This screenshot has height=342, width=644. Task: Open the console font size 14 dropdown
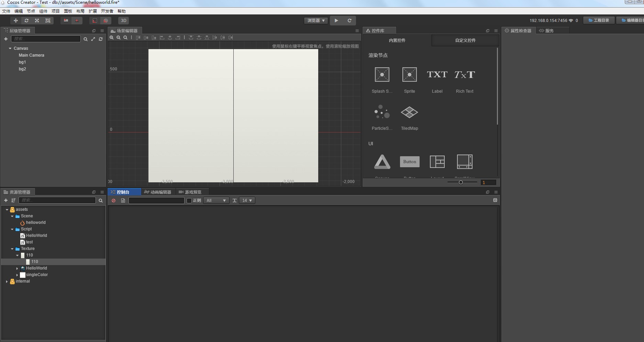coord(247,201)
